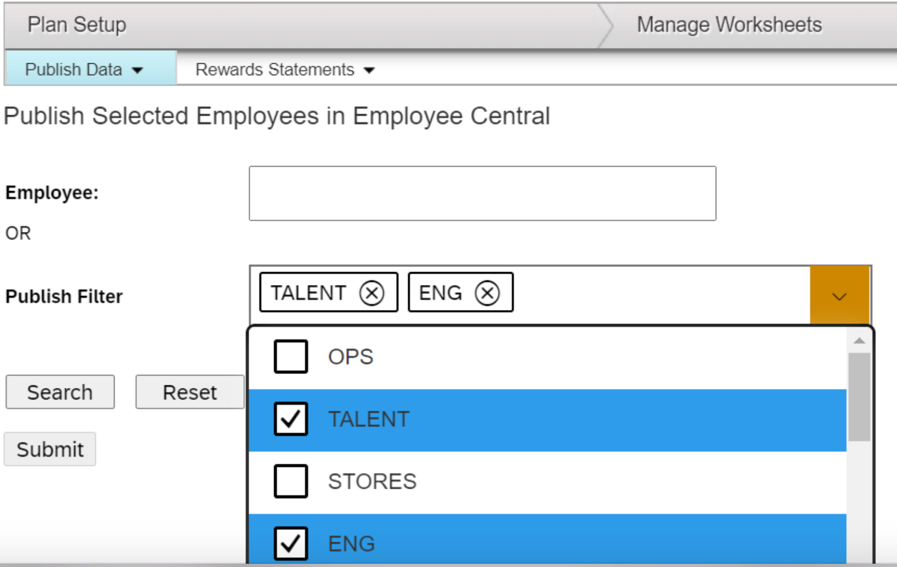Viewport: 897px width, 567px height.
Task: Uncheck the ENG checkbox in the list
Action: tap(291, 543)
